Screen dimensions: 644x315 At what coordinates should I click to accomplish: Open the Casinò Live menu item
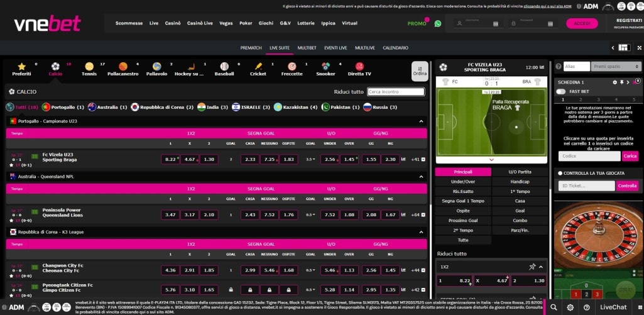point(200,23)
